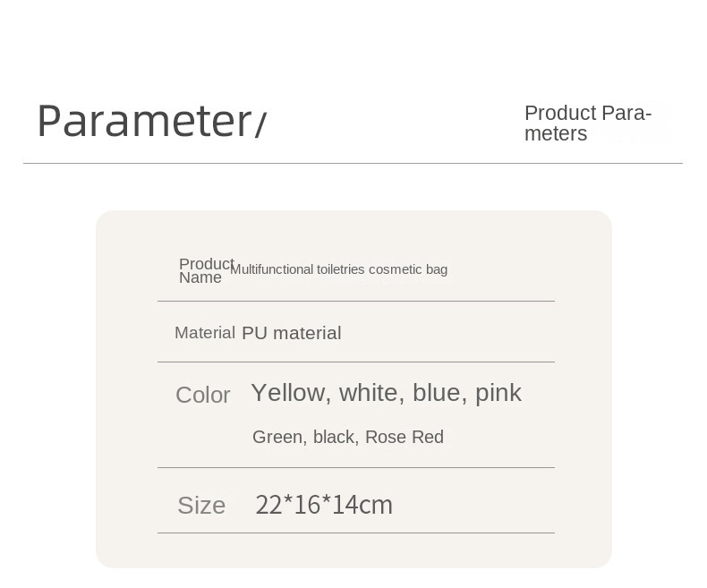
Task: Choose the word blue in colors
Action: [437, 393]
